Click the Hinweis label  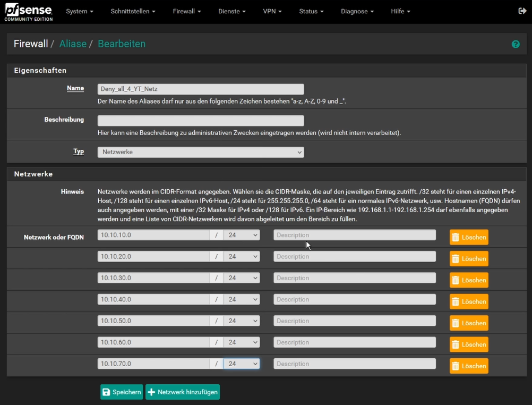click(72, 192)
